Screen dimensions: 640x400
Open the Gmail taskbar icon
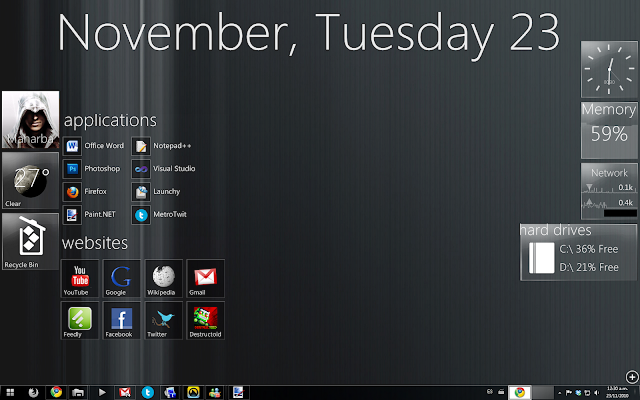pyautogui.click(x=125, y=393)
